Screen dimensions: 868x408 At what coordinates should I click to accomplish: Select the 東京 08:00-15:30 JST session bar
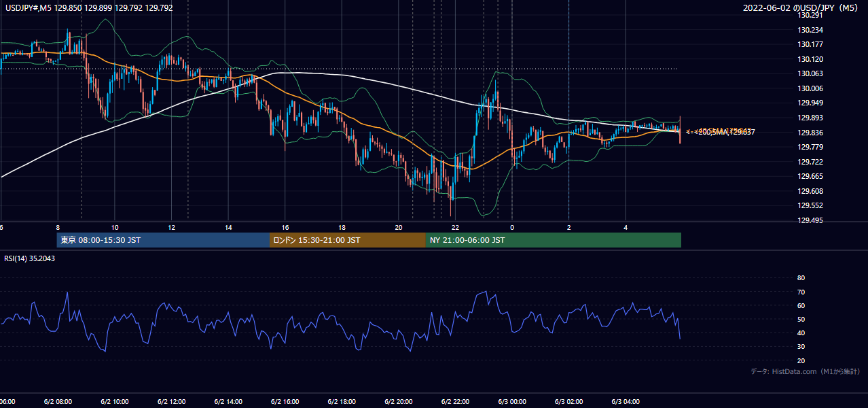[x=163, y=240]
